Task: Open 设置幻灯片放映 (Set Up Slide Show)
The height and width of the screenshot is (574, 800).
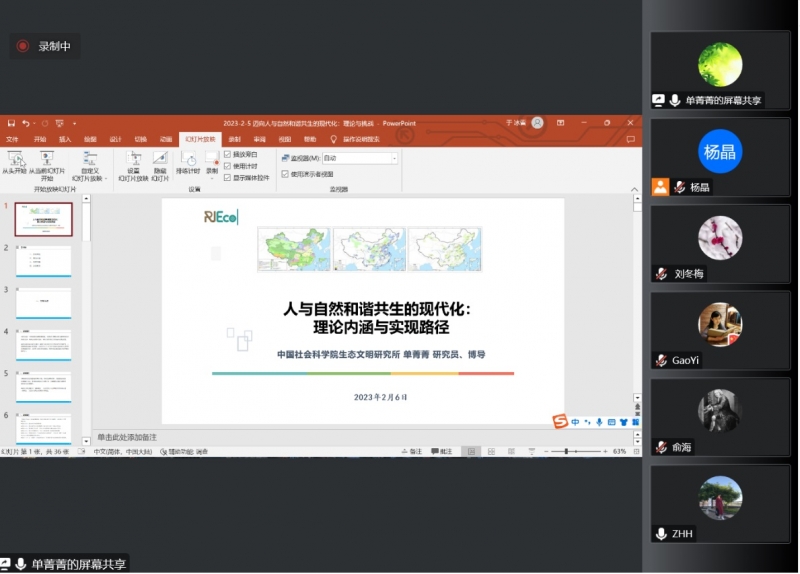Action: pos(133,158)
